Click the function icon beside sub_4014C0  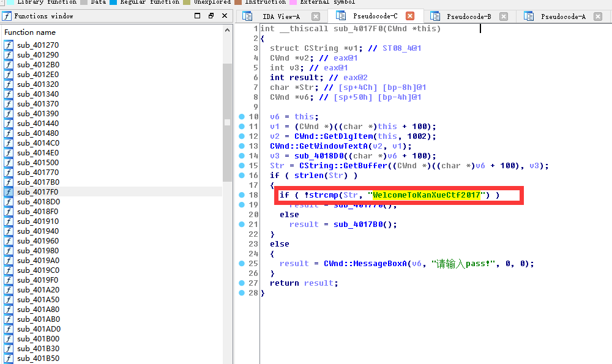point(9,143)
